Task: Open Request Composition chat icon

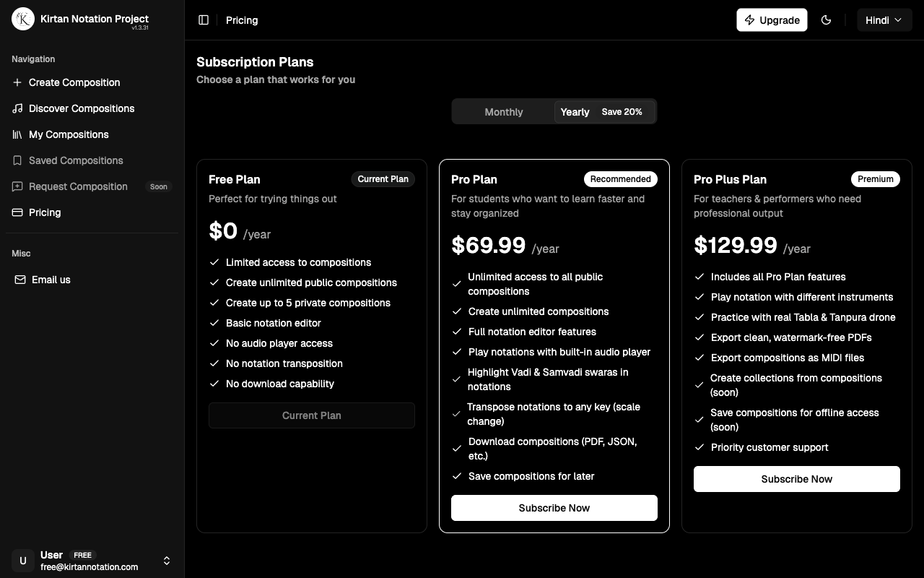Action: 17,186
